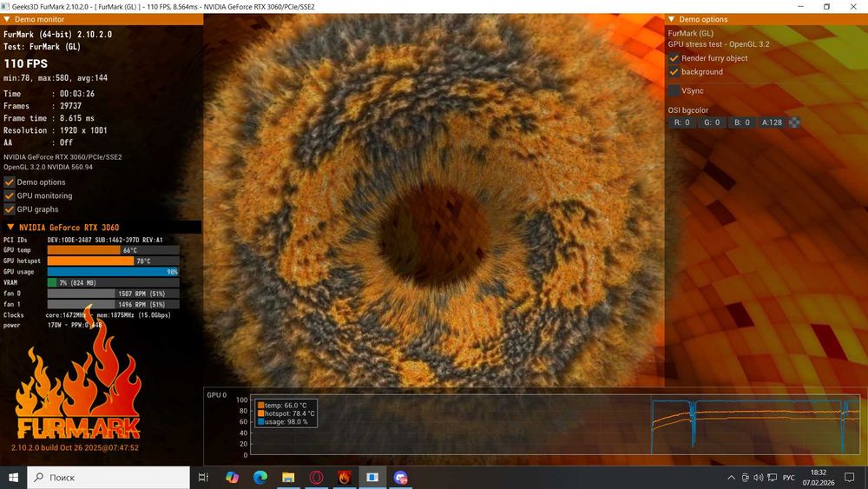Toggle the GPU monitoring checkbox
Viewport: 868px width, 489px height.
coord(10,195)
